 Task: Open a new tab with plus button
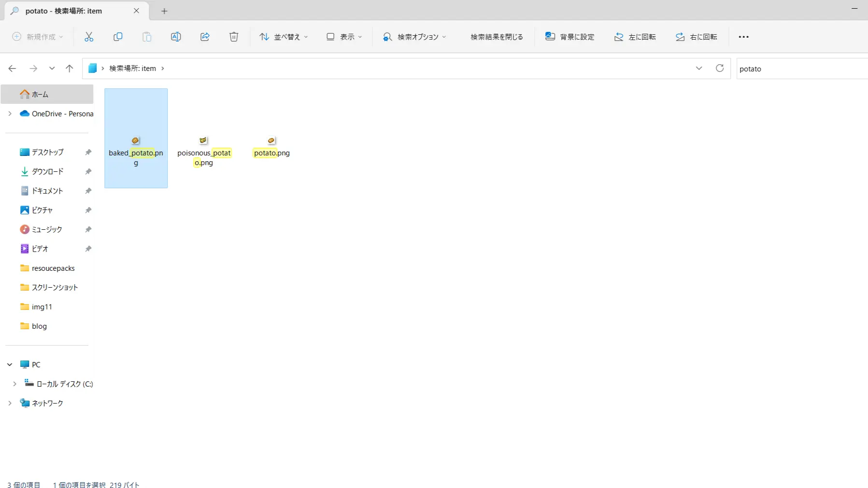click(164, 11)
